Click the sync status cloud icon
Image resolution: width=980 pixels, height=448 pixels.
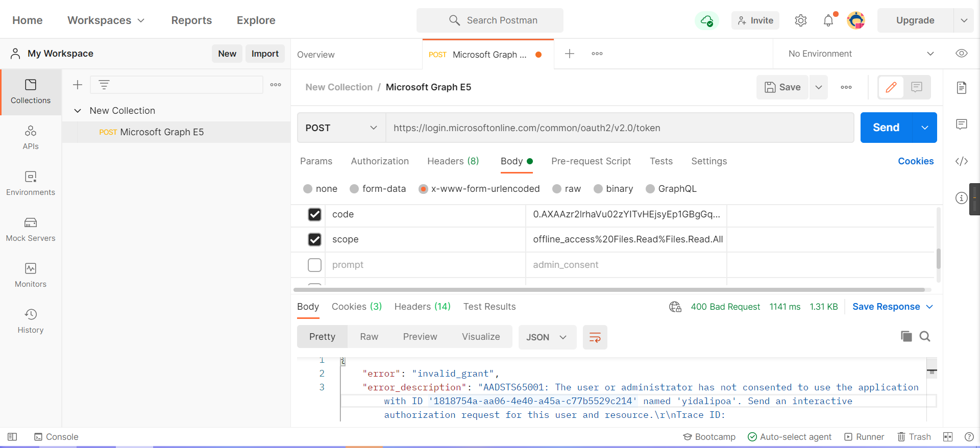707,20
